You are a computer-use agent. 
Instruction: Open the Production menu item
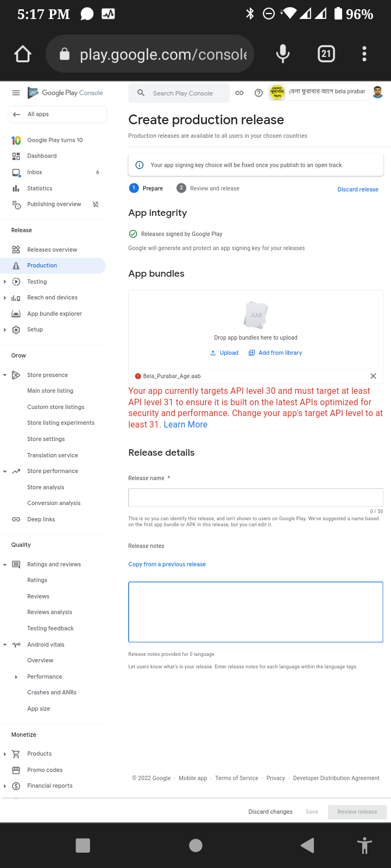(x=42, y=265)
